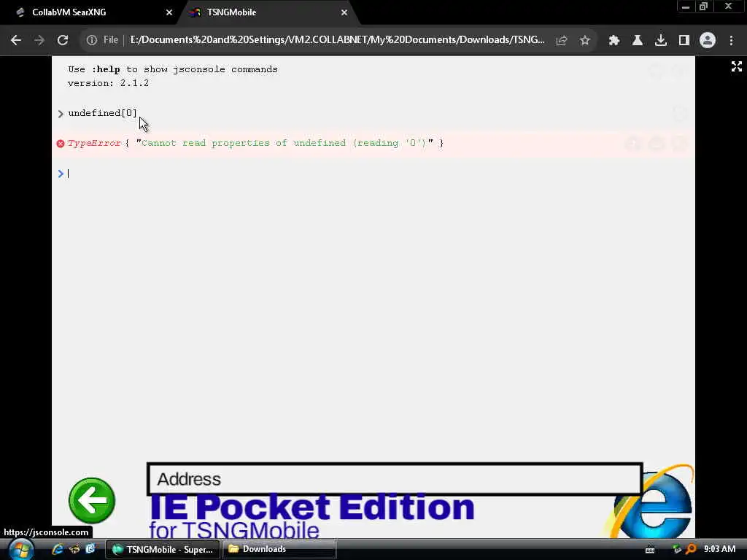The height and width of the screenshot is (560, 747).
Task: Click the jsconsole input prompt line
Action: tap(373, 174)
